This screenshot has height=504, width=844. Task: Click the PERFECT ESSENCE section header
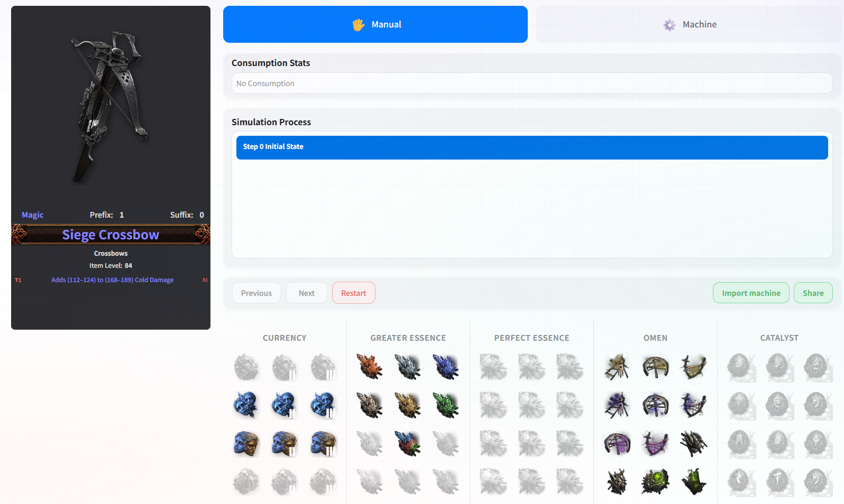point(532,338)
